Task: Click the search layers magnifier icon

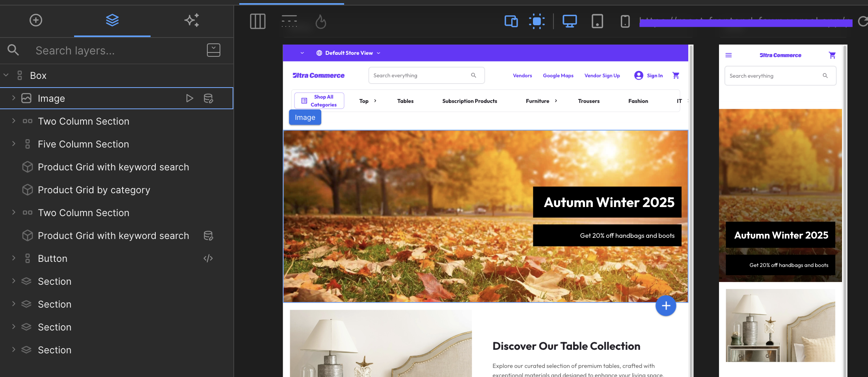Action: [13, 50]
